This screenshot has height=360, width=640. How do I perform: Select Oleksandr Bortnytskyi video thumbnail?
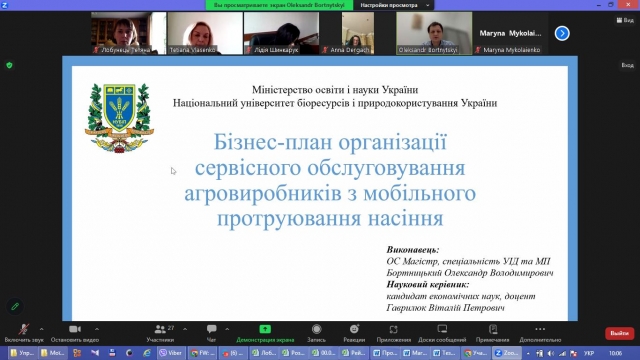(x=434, y=33)
